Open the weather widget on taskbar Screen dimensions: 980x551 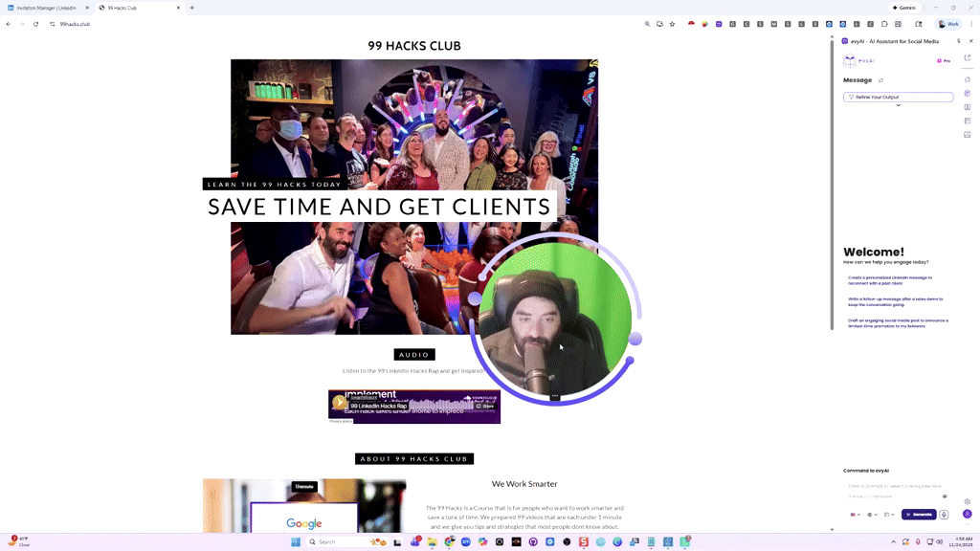click(19, 541)
